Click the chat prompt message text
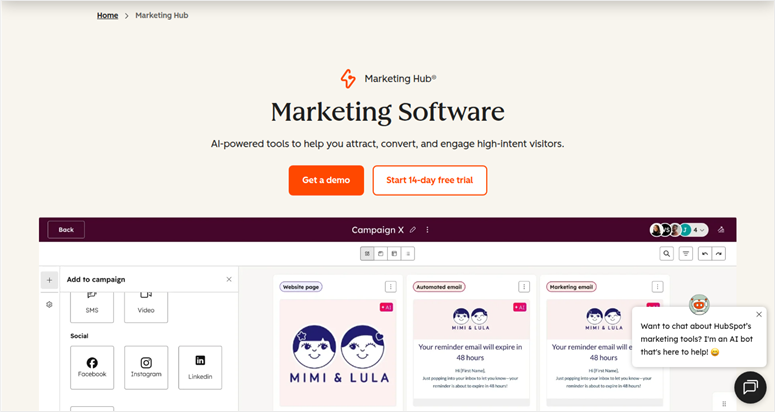Image resolution: width=775 pixels, height=412 pixels. point(696,339)
